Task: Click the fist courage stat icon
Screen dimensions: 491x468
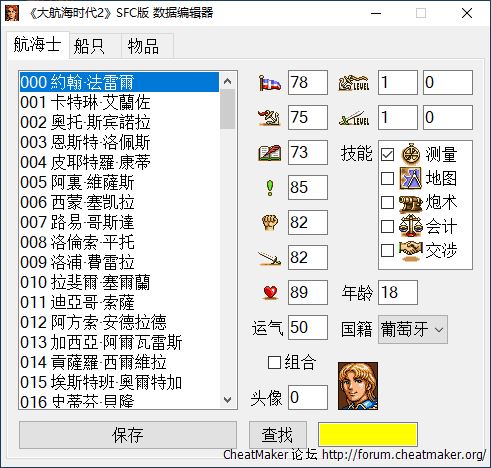Action: [270, 223]
